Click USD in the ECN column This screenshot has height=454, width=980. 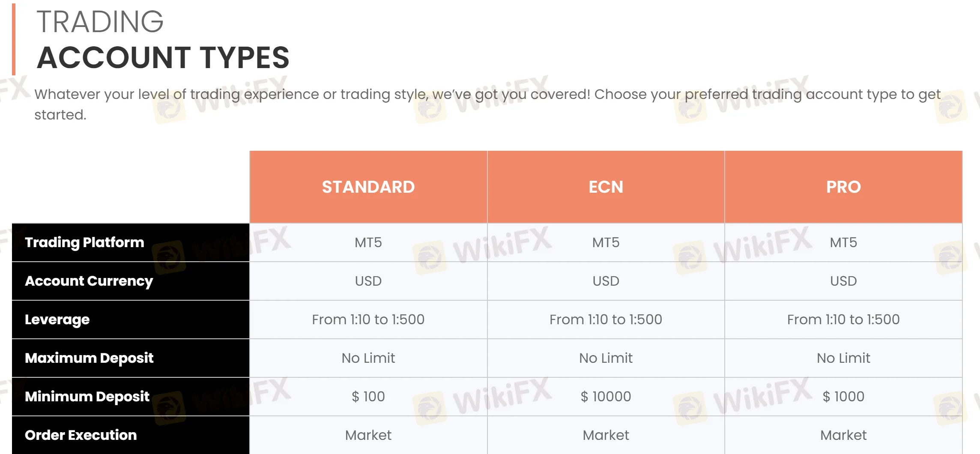click(606, 281)
